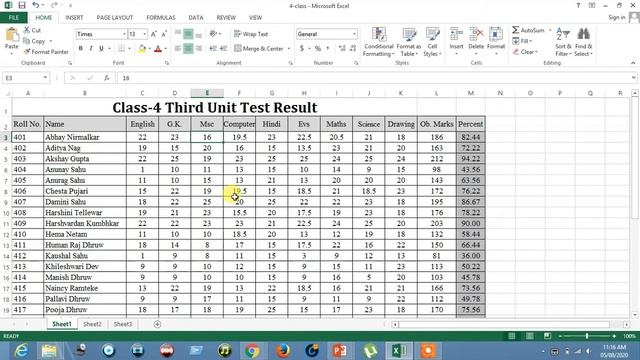Click the Cut command

(x=33, y=30)
